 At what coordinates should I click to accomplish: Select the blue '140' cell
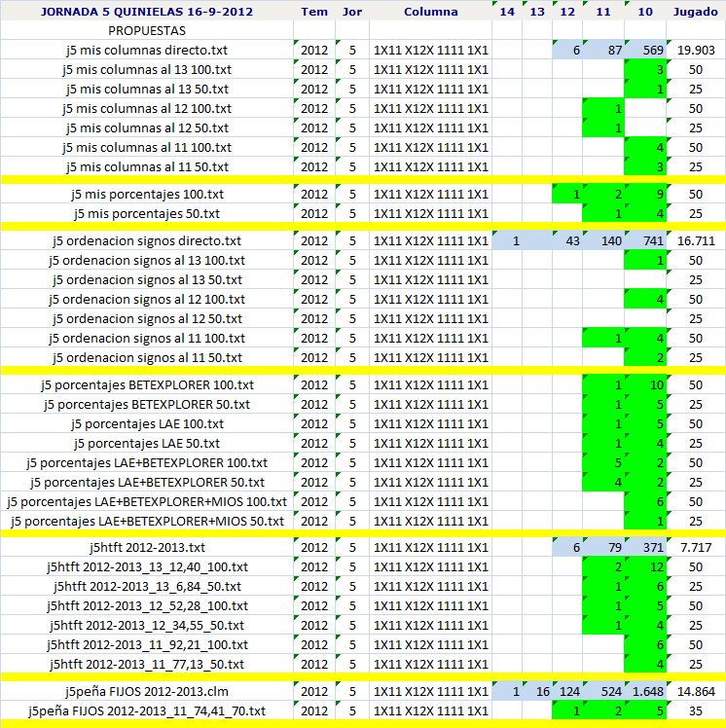coord(603,241)
